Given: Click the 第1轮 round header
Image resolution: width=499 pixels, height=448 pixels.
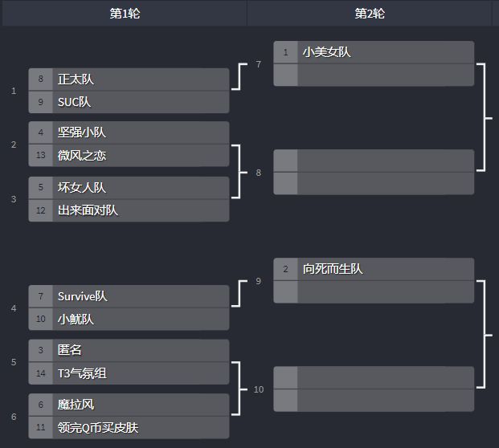Looking at the screenshot, I should coord(124,14).
